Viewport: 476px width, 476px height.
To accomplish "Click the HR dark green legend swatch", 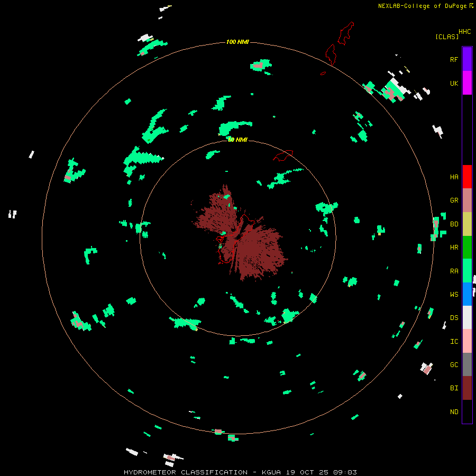I will (467, 248).
